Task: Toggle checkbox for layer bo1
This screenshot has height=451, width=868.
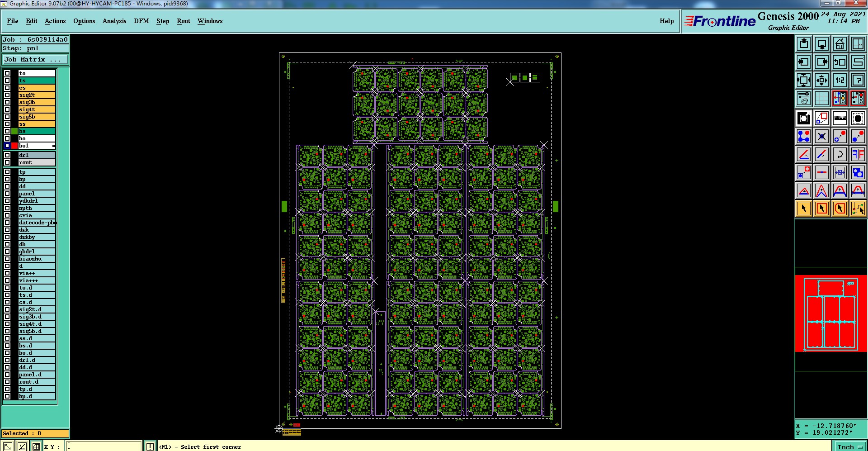Action: tap(7, 146)
